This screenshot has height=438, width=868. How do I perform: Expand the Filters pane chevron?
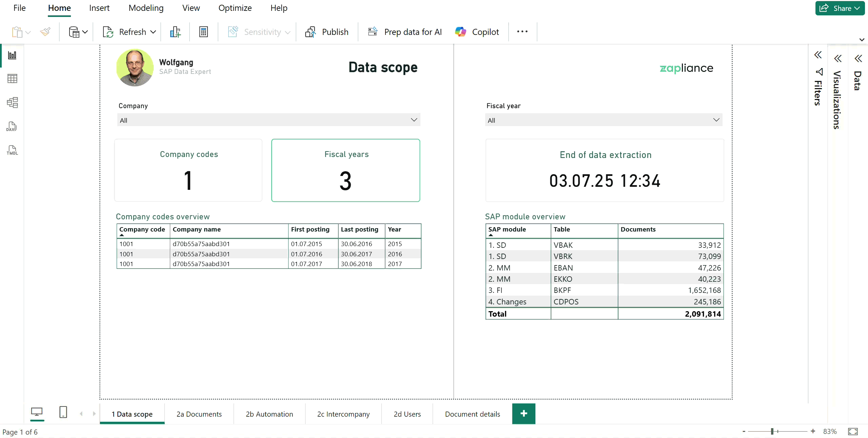pos(818,55)
